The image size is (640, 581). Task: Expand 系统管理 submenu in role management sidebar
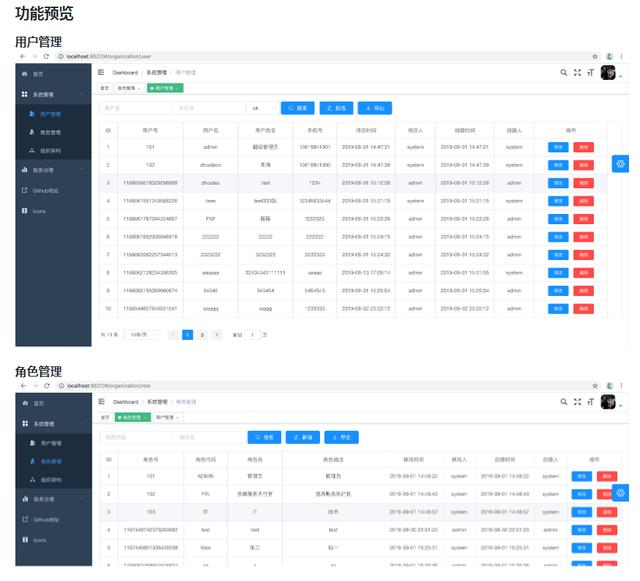[54, 424]
